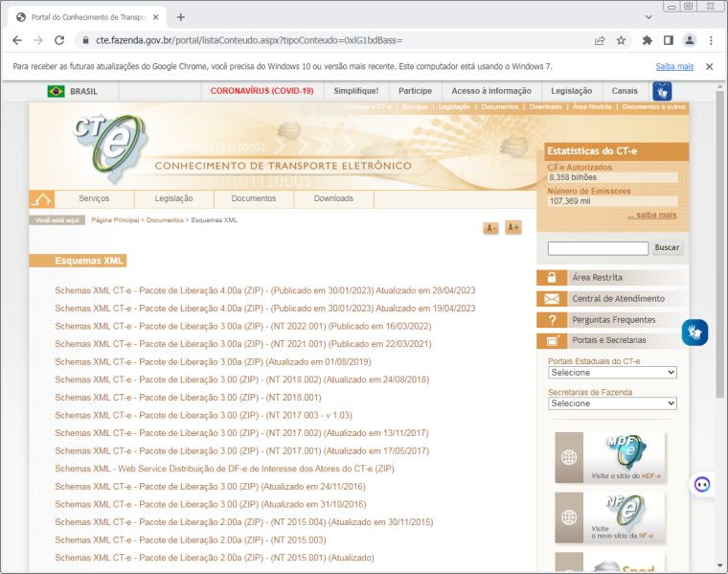
Task: Open the floating VLibras hand widget
Action: [x=694, y=333]
